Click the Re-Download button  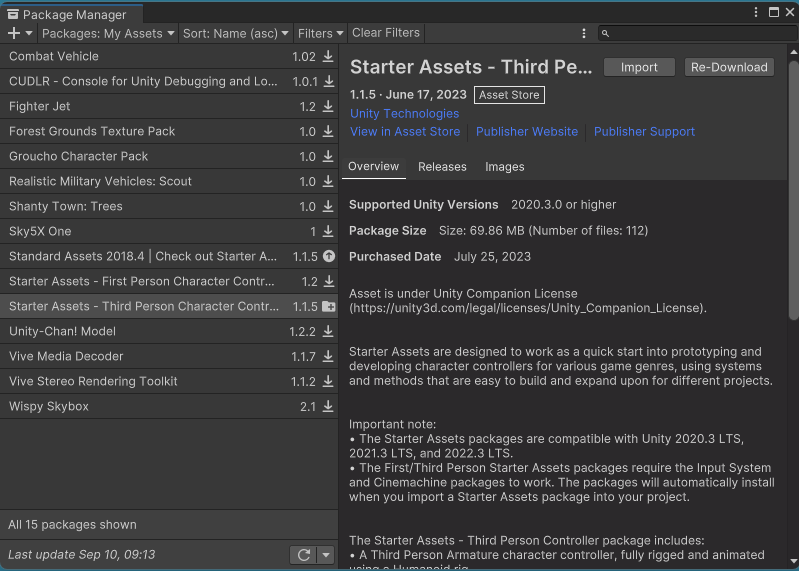pos(730,67)
